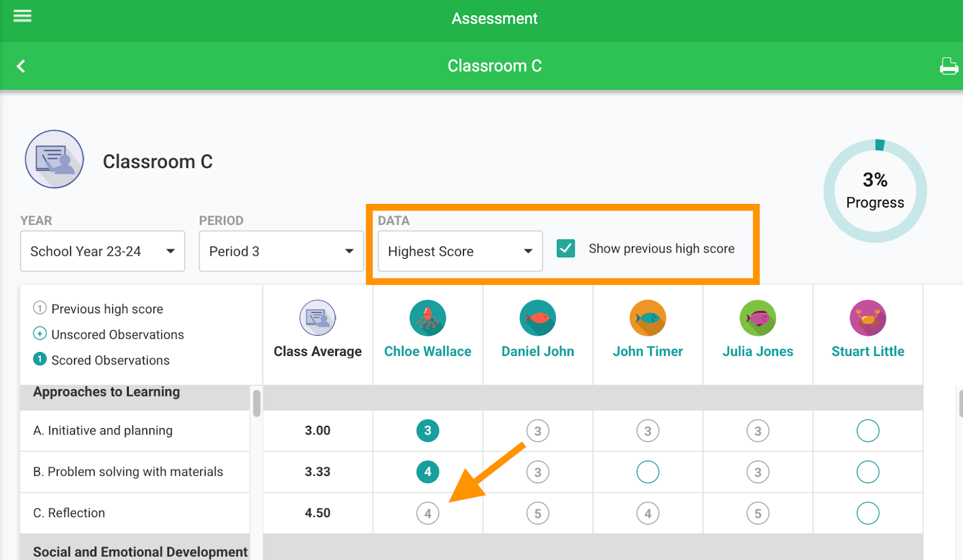Click Daniel John's fish avatar

coord(537,318)
